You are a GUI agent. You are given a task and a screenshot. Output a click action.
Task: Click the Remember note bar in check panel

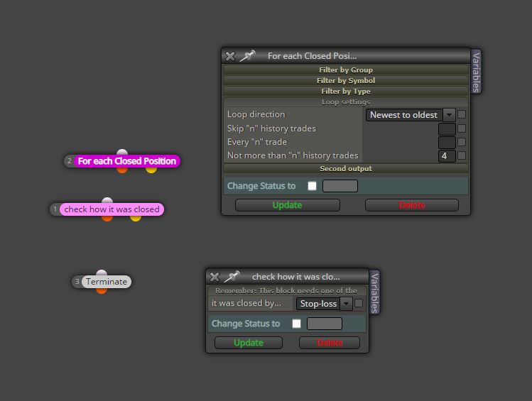click(286, 290)
